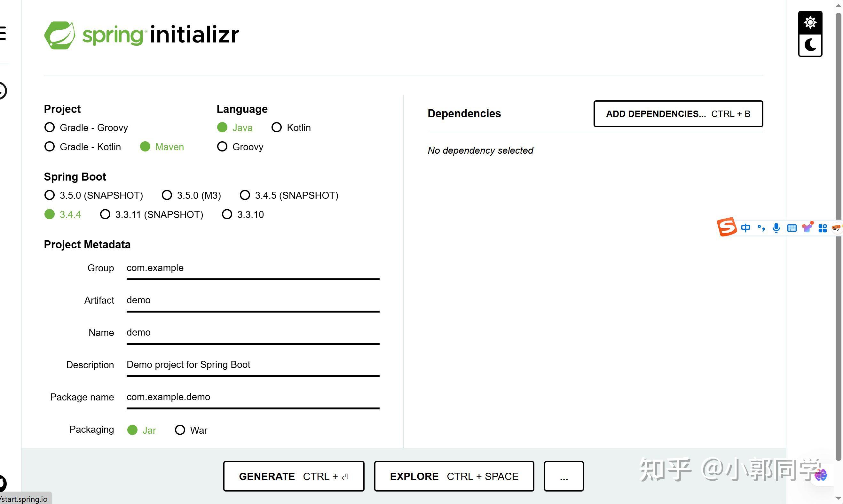Open the Sogou soft keyboard icon
Screen dimensions: 843x504
(792, 228)
